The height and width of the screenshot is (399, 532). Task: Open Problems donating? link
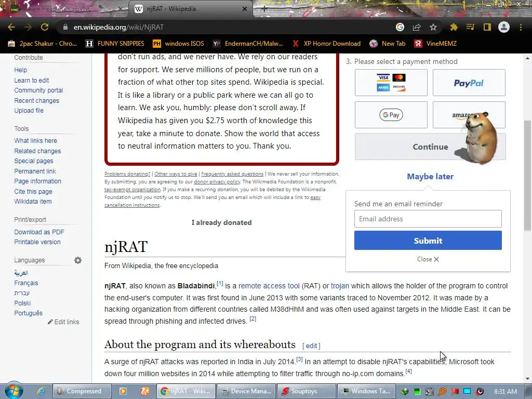(x=127, y=174)
